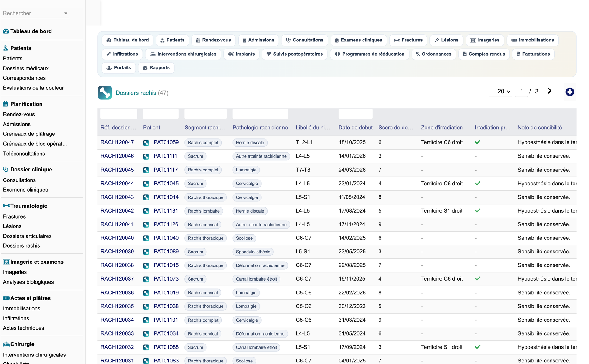Open dossier RACH120043 link
The width and height of the screenshot is (589, 364).
[117, 197]
